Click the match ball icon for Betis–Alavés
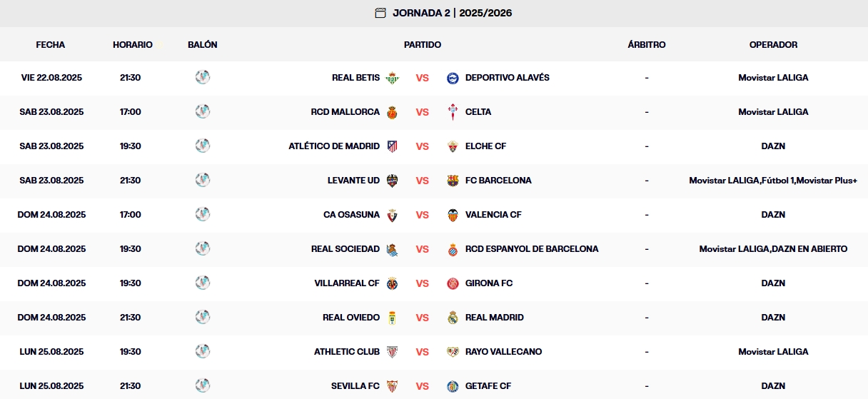868x399 pixels. 203,77
